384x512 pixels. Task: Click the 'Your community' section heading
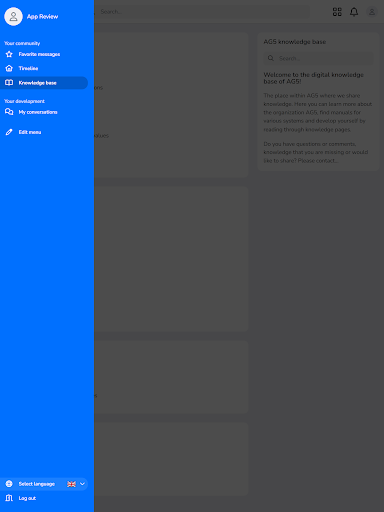click(22, 43)
